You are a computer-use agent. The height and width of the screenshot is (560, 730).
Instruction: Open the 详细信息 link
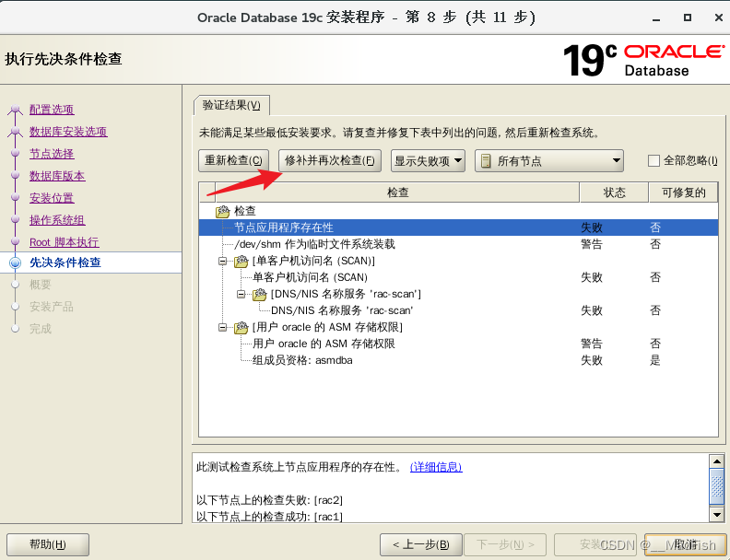coord(436,467)
